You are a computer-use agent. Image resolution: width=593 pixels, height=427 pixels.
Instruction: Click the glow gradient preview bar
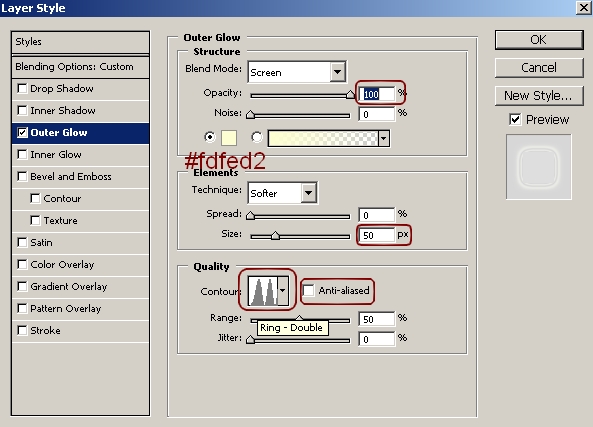(323, 138)
